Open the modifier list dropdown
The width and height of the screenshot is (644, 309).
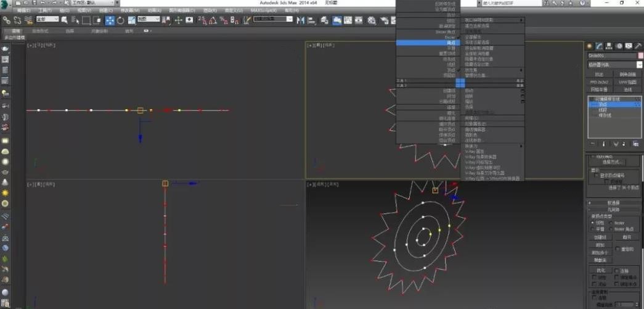coord(614,64)
